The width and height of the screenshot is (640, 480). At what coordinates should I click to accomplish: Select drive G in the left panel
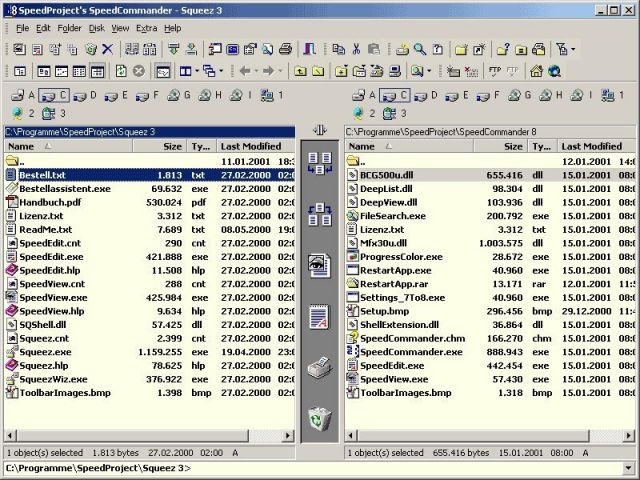(179, 96)
